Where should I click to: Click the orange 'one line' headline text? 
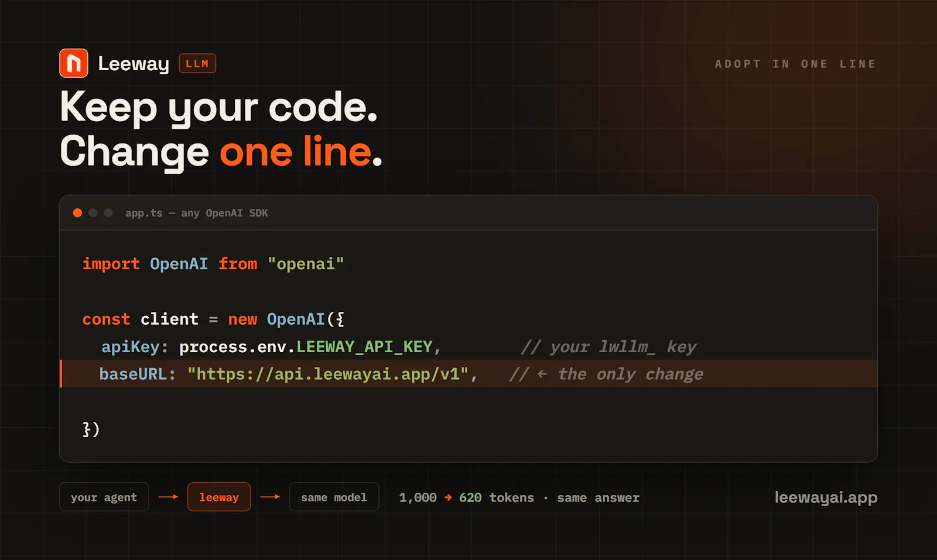[296, 152]
